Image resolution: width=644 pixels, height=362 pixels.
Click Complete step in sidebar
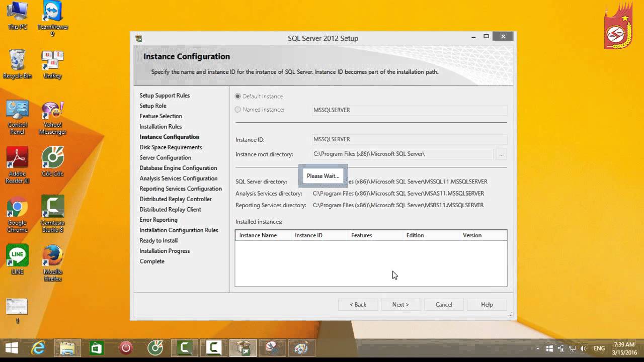[152, 261]
